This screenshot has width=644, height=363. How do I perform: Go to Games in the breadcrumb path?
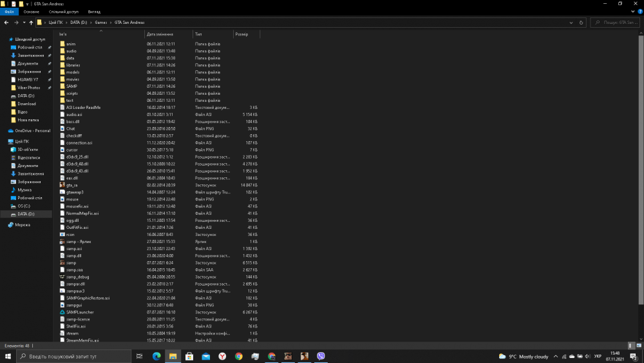(x=101, y=23)
